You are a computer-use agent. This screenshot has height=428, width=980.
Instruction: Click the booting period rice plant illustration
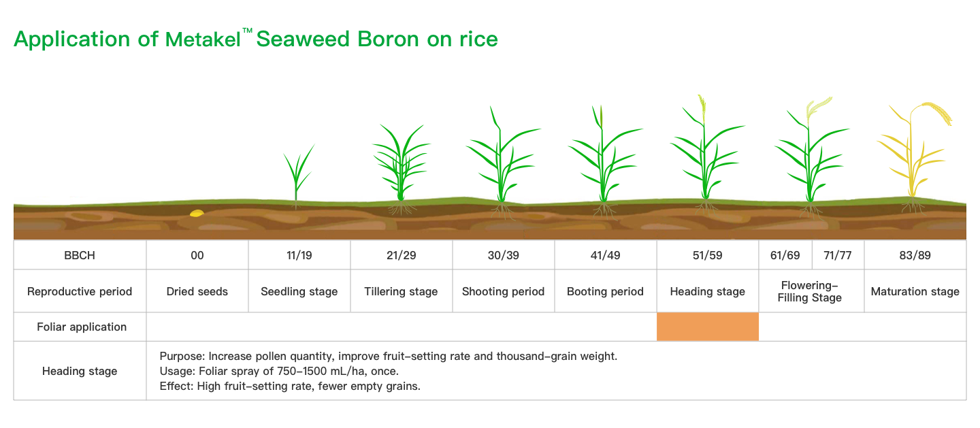602,158
